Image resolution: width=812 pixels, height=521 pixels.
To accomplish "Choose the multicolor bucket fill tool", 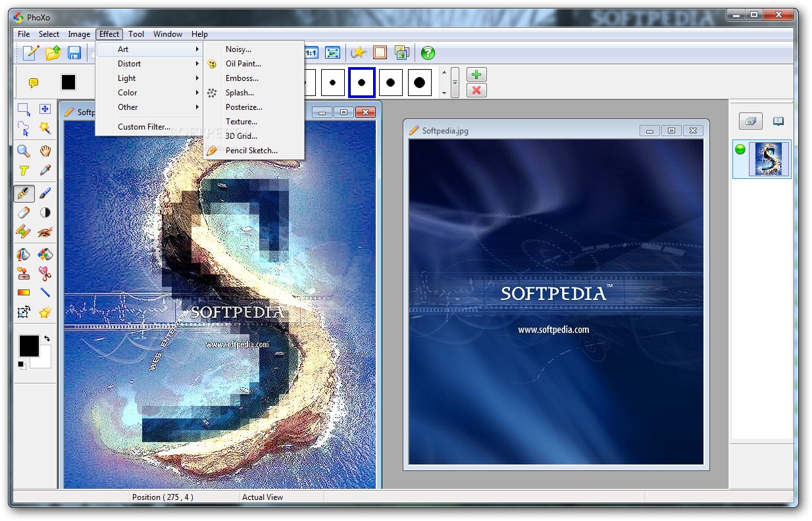I will tap(45, 255).
